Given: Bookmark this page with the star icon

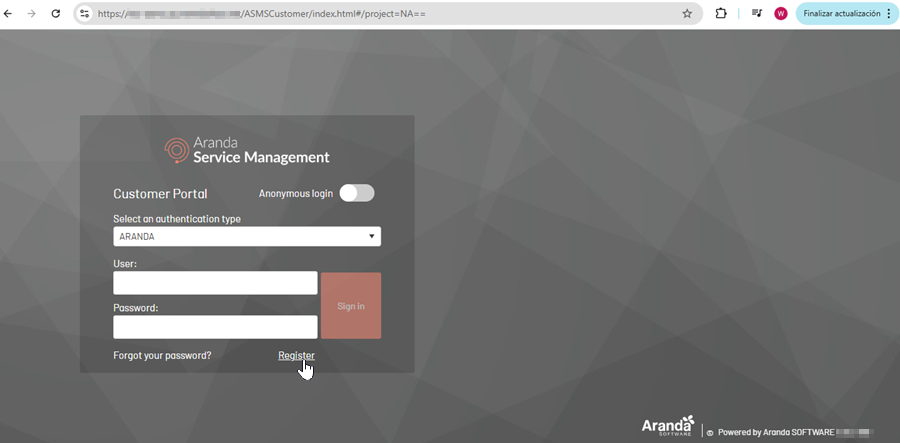Looking at the screenshot, I should (687, 14).
